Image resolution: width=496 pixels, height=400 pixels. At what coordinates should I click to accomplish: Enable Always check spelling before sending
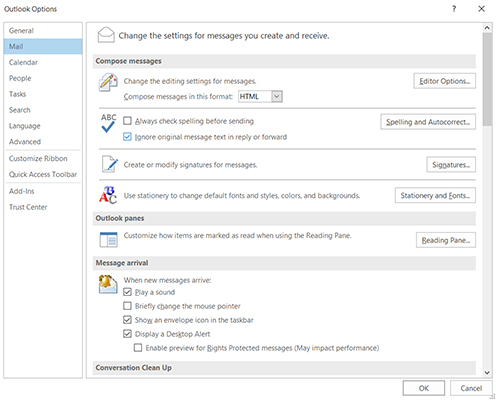tap(127, 121)
